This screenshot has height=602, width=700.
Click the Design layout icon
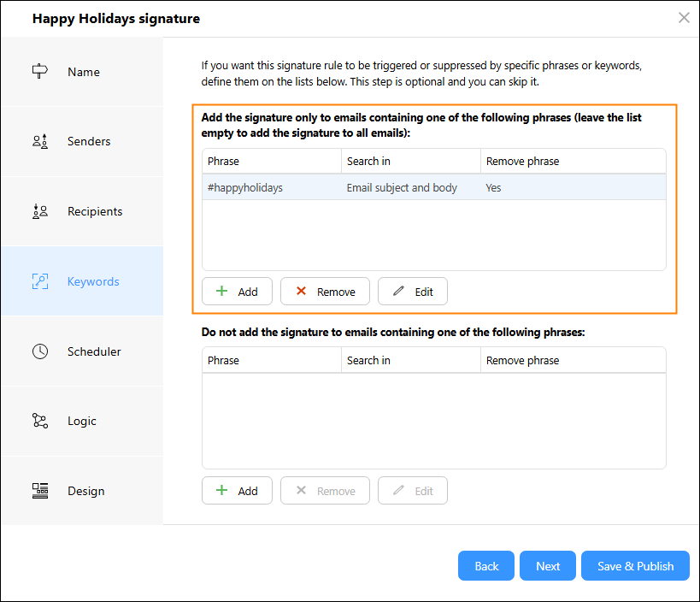(x=39, y=491)
